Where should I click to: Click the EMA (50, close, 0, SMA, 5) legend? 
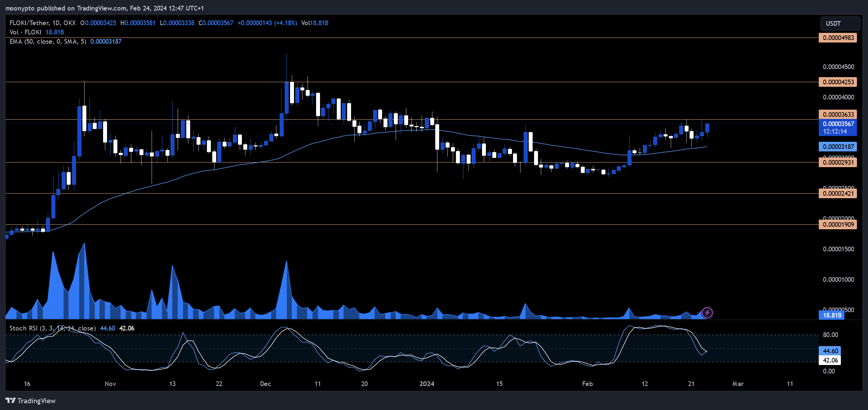[x=48, y=41]
